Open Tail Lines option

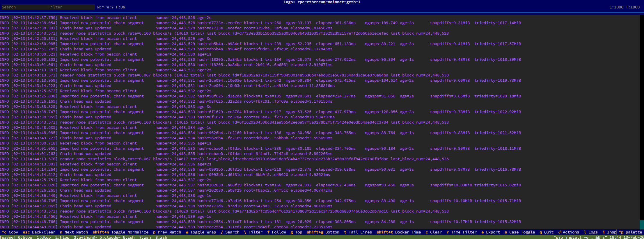point(358,232)
